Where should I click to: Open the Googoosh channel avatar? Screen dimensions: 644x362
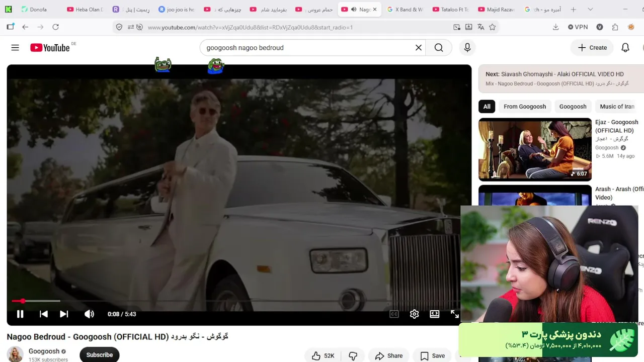15,354
